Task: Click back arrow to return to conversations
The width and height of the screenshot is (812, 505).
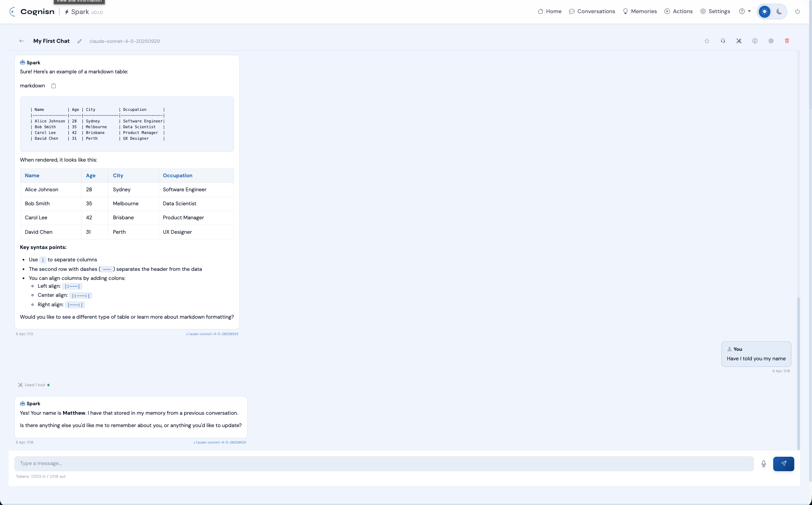Action: point(21,41)
